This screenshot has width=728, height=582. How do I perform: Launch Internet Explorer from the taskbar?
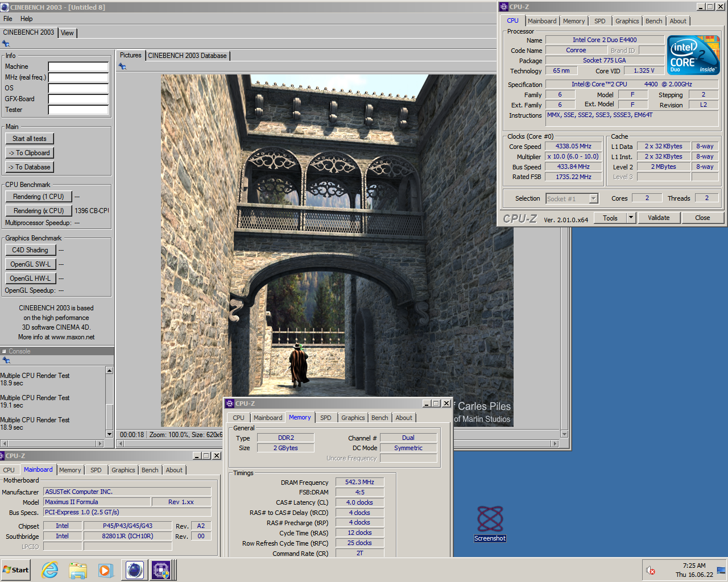[x=50, y=570]
